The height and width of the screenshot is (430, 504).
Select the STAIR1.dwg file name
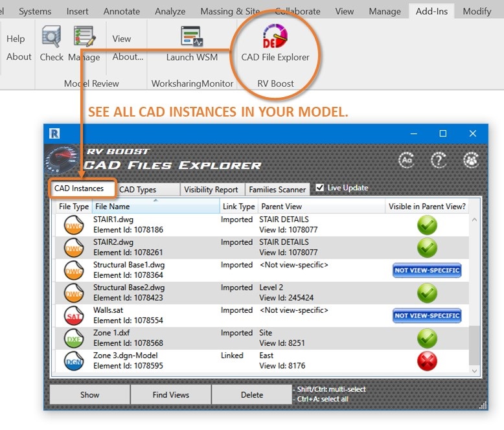coord(113,220)
